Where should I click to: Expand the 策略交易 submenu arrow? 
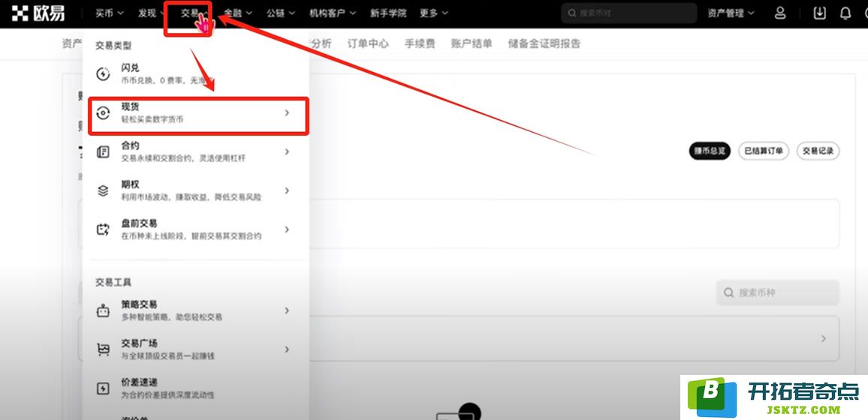pyautogui.click(x=287, y=310)
